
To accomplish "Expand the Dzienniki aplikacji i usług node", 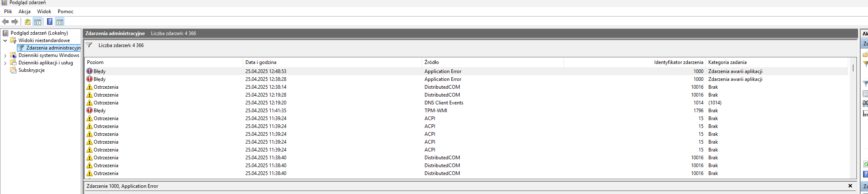I will tap(5, 63).
